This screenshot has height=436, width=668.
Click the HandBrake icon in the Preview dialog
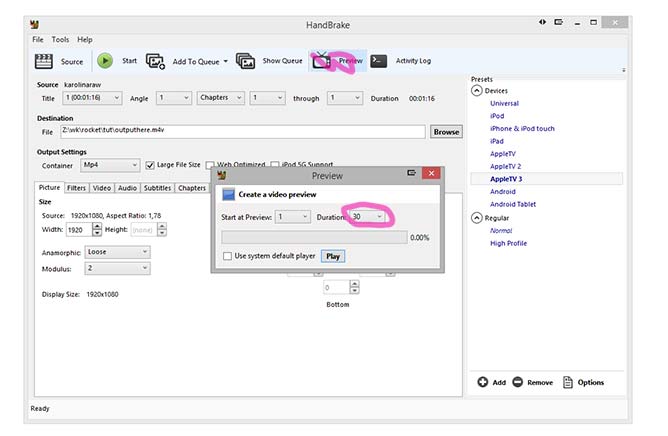tap(222, 175)
